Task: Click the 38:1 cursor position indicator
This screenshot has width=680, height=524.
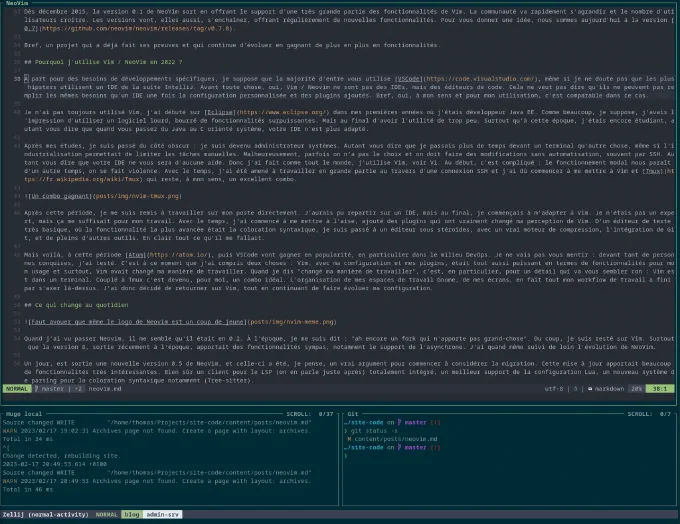Action: 660,389
